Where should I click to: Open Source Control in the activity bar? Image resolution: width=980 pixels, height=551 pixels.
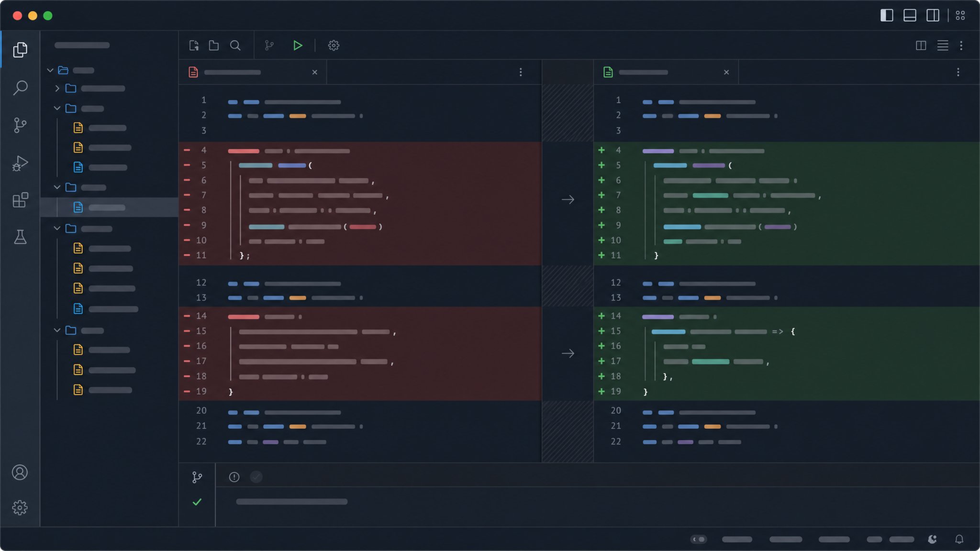coord(20,125)
